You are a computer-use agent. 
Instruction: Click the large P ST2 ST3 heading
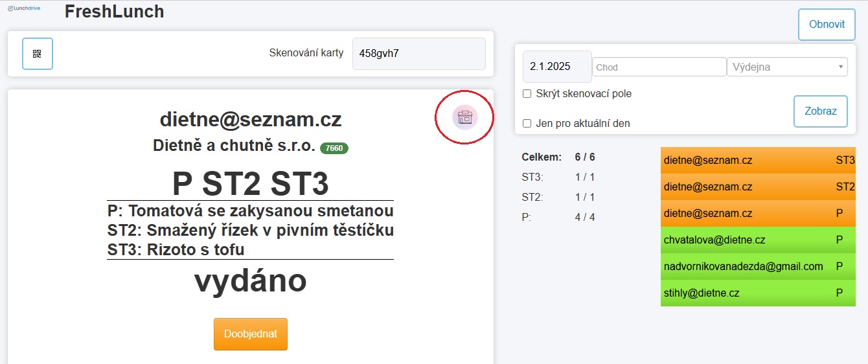coord(251,184)
